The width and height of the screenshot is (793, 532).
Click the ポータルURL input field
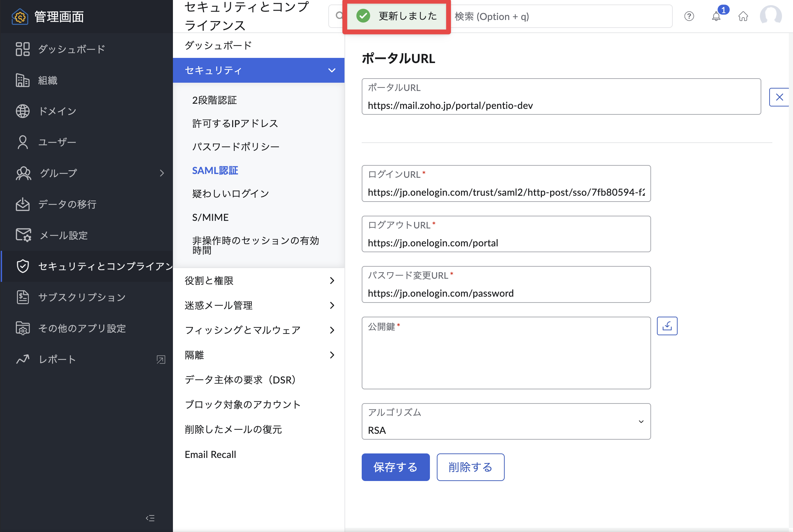tap(561, 96)
